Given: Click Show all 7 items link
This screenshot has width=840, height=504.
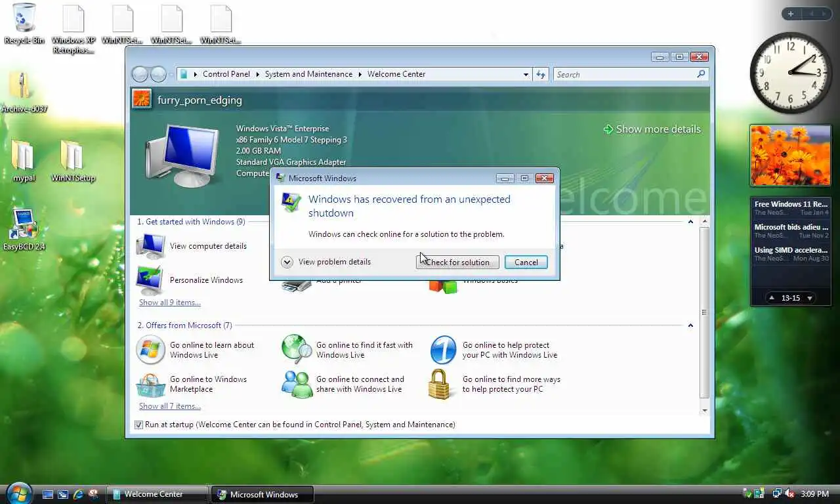Looking at the screenshot, I should [x=170, y=406].
